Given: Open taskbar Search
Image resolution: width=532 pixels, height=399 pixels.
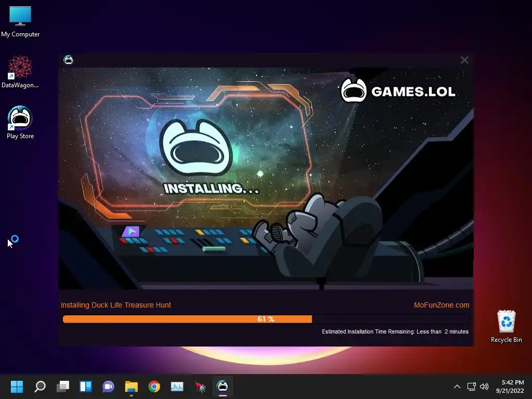Looking at the screenshot, I should click(39, 387).
